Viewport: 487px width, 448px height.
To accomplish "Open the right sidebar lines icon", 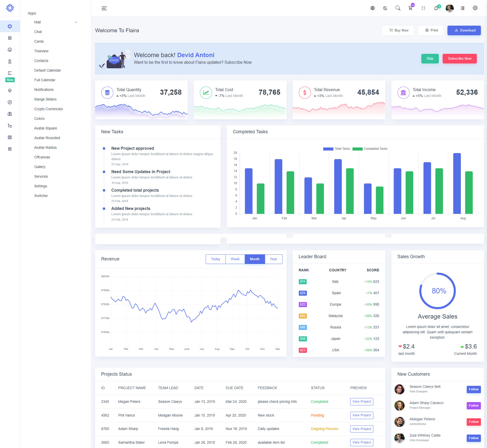I will [x=462, y=8].
